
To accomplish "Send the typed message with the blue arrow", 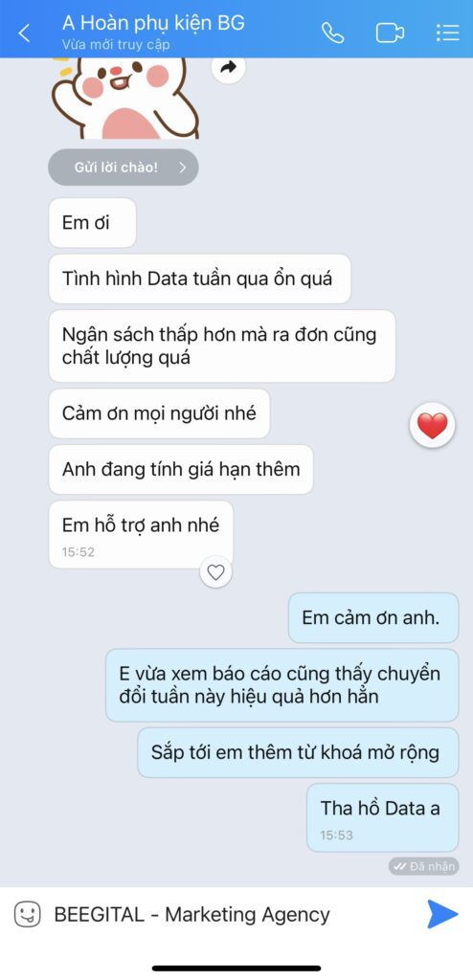I will [x=442, y=914].
